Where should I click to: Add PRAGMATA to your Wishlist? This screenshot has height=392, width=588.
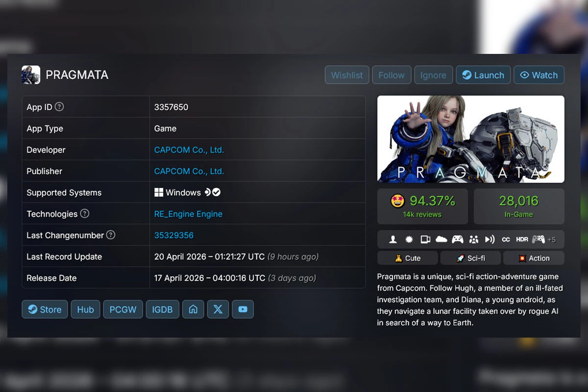point(346,75)
